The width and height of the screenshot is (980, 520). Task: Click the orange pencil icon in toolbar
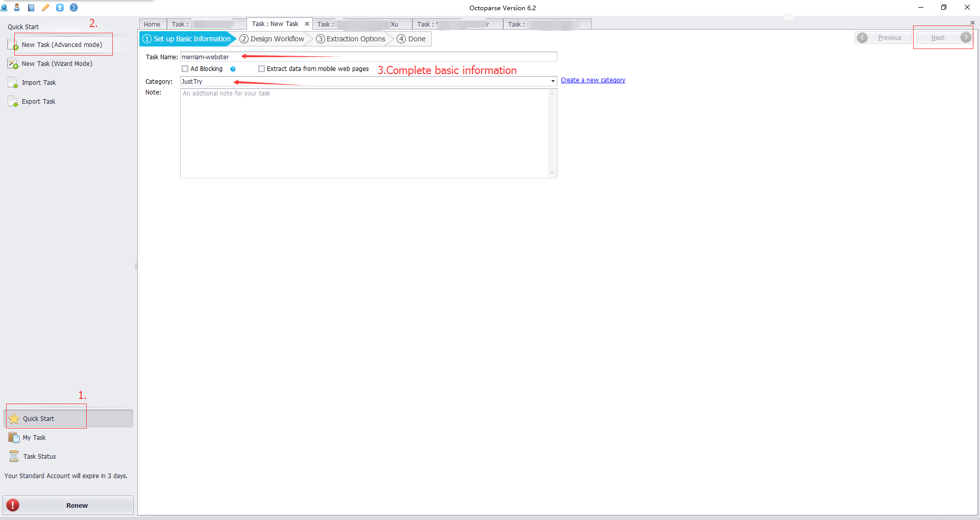[45, 8]
